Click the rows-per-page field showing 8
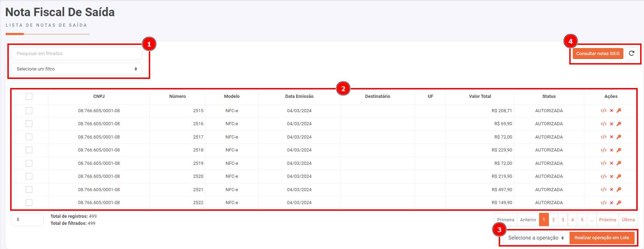Image resolution: width=644 pixels, height=249 pixels. [27, 220]
